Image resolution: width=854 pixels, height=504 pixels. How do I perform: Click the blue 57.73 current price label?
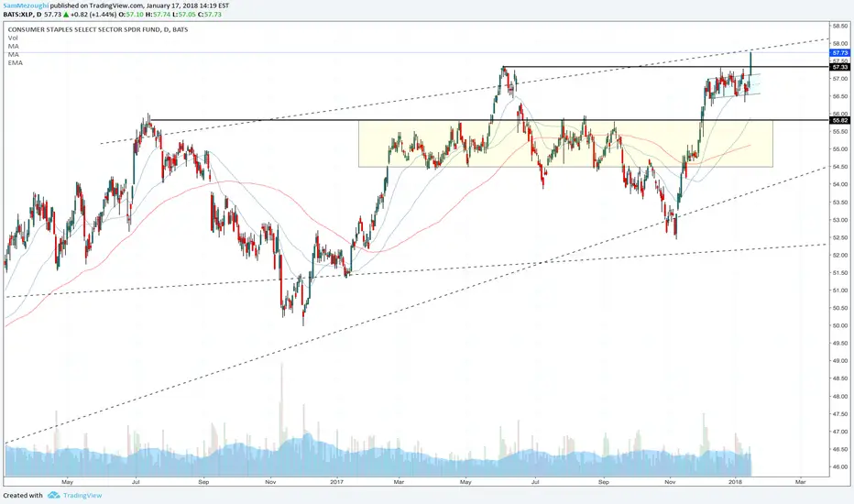tap(840, 53)
